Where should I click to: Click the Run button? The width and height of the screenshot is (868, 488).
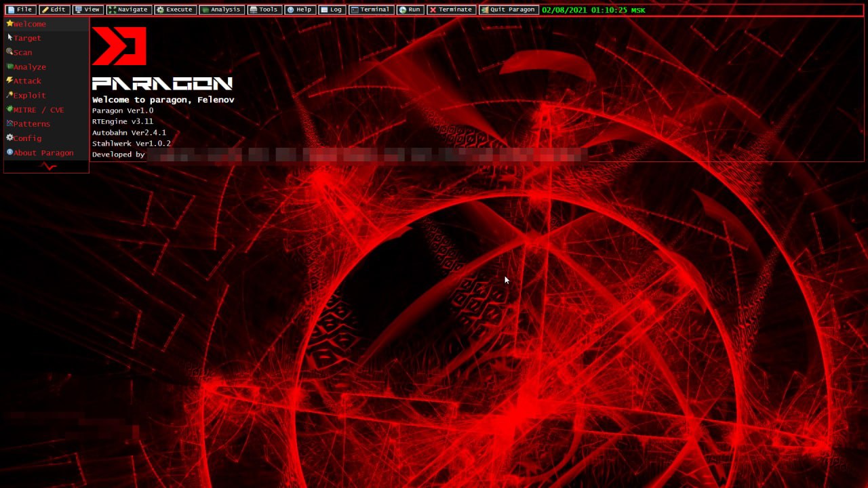(x=410, y=10)
